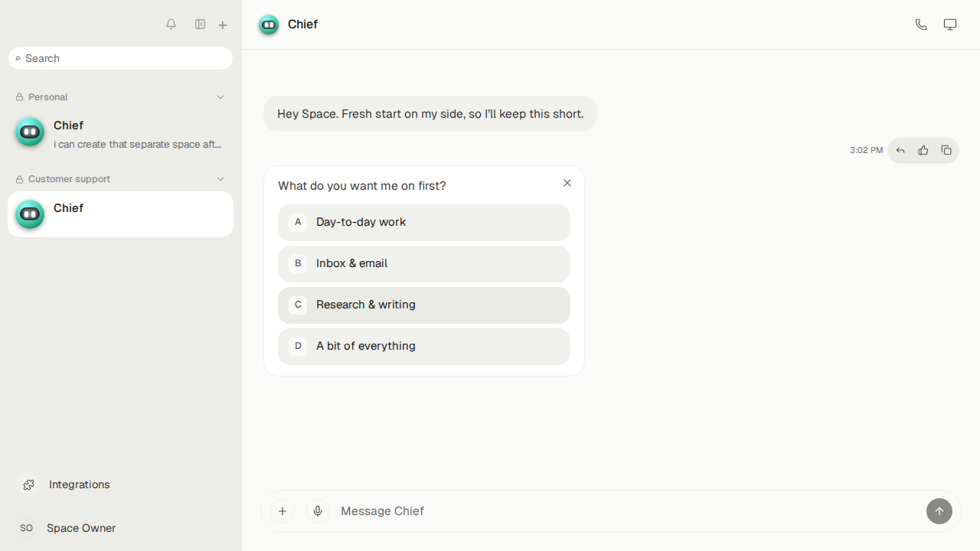Open the screen share monitor icon

[x=950, y=24]
